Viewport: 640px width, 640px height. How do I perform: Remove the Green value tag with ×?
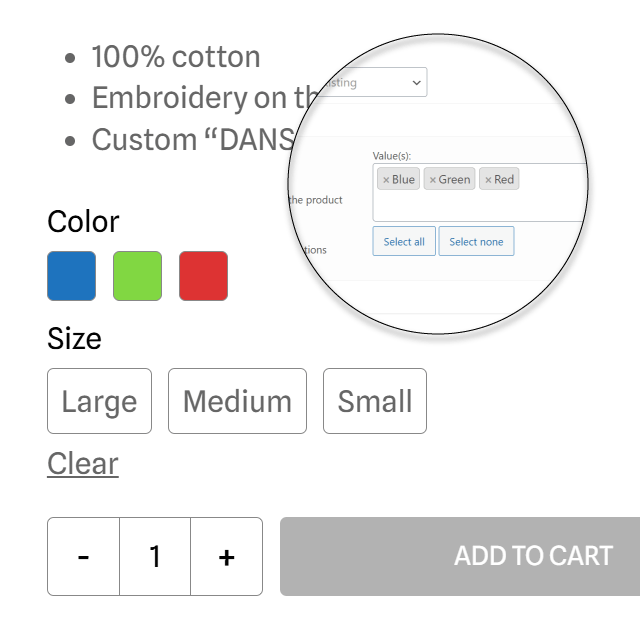pos(432,180)
